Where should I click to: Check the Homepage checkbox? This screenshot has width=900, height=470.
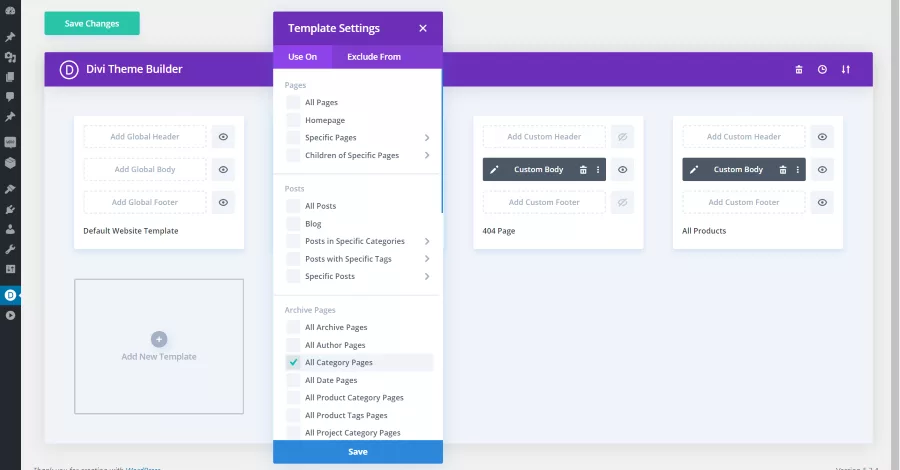coord(293,120)
